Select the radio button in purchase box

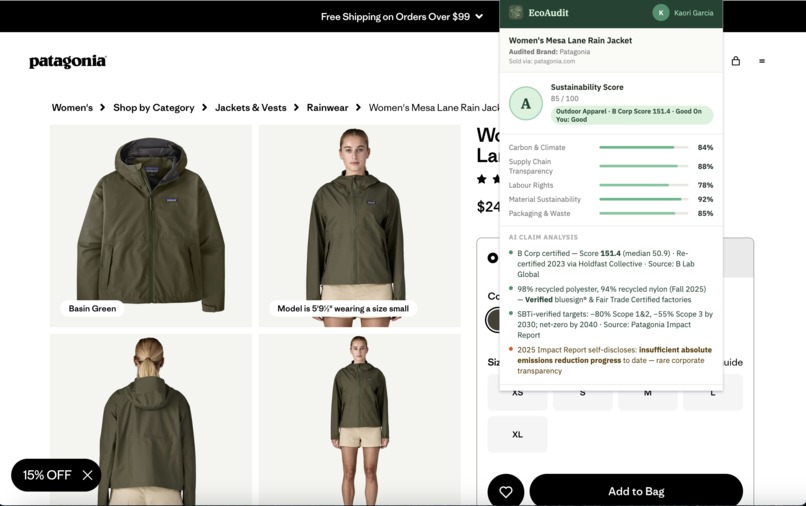492,258
